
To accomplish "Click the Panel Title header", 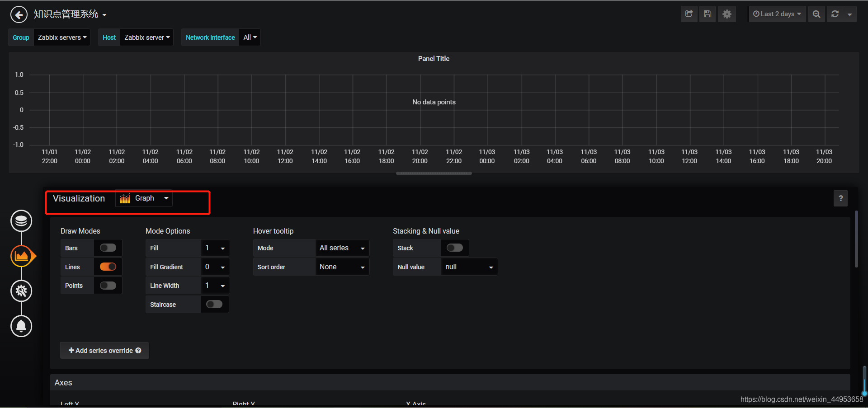I will point(434,59).
